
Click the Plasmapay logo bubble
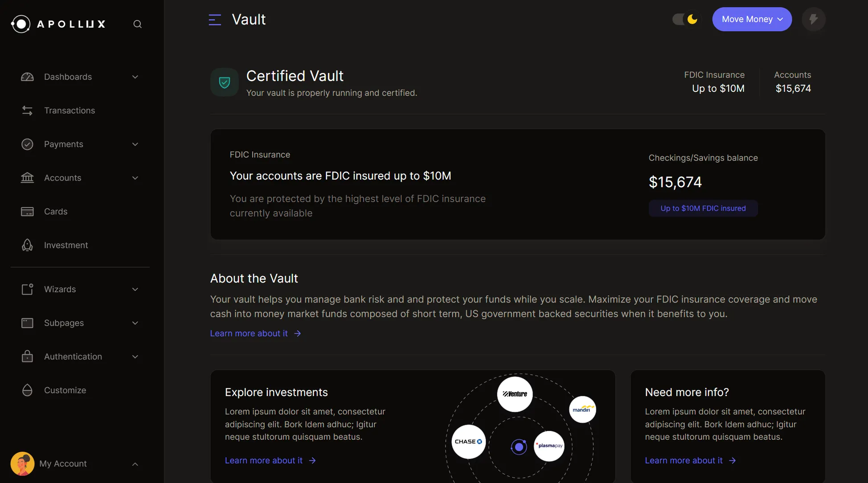(549, 446)
